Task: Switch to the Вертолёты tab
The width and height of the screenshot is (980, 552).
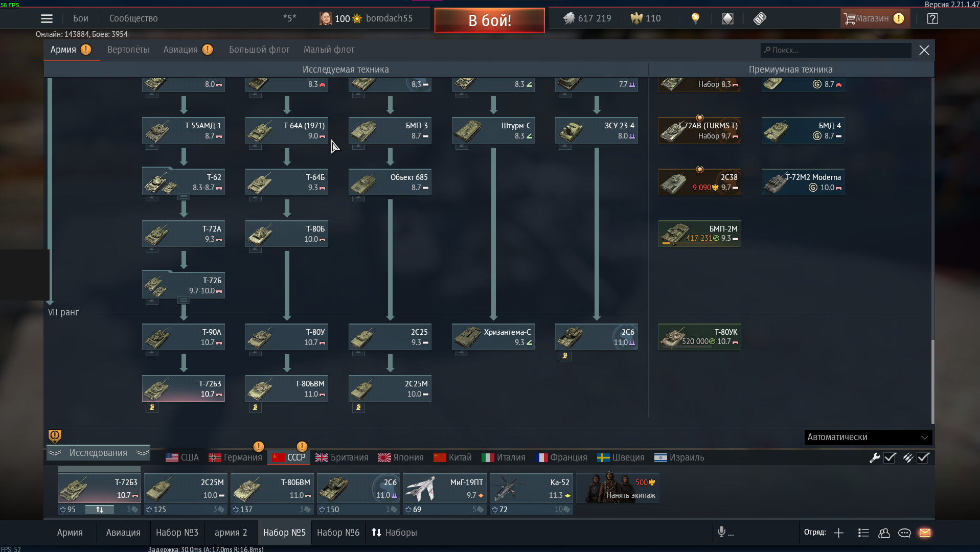Action: pos(128,50)
